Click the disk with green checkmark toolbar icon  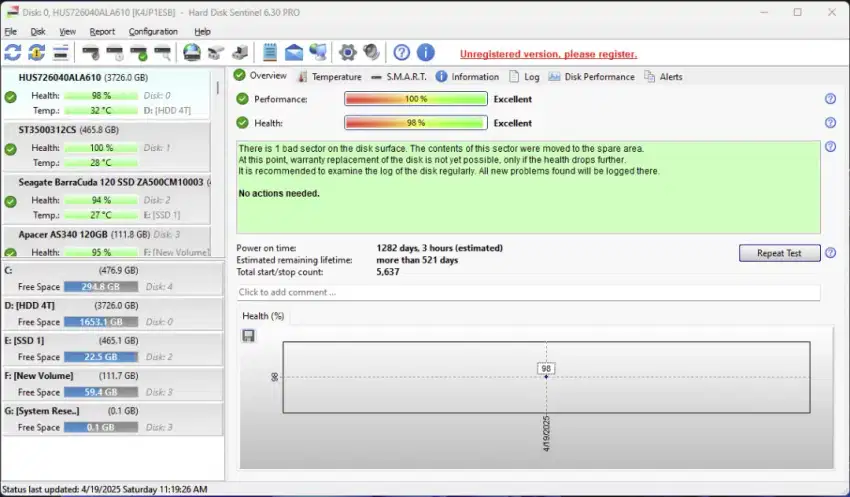pos(139,53)
